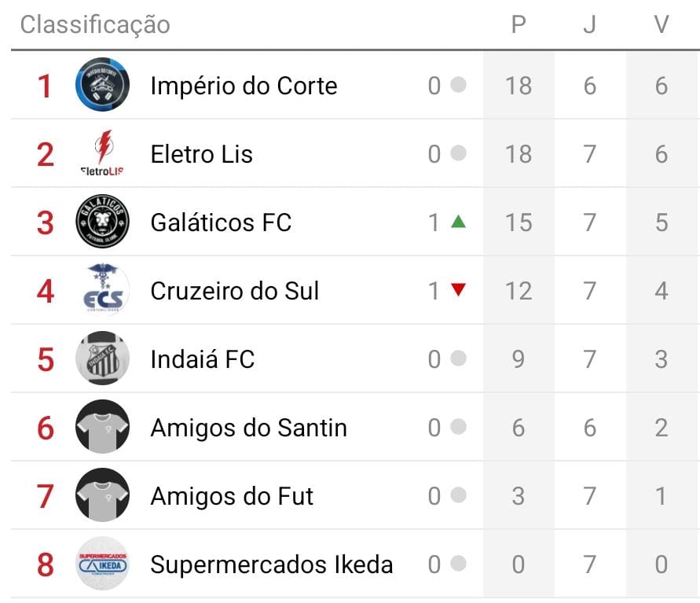700x603 pixels.
Task: Click the red down arrow for Cruzeiro do Sul
Action: pos(458,290)
